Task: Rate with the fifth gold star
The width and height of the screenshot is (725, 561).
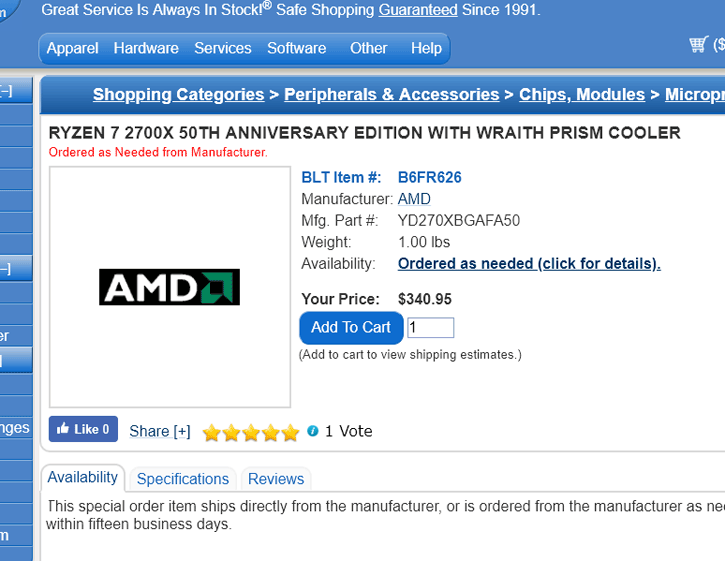Action: tap(291, 433)
